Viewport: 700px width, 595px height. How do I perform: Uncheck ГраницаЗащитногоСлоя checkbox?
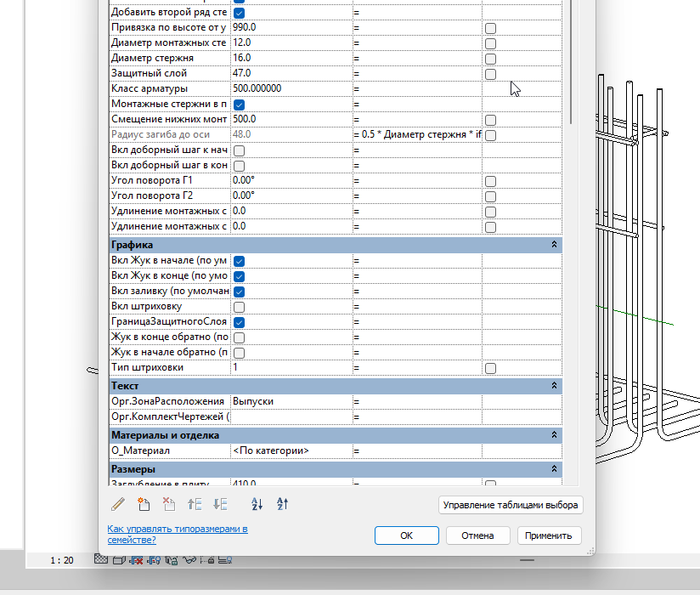pyautogui.click(x=240, y=322)
